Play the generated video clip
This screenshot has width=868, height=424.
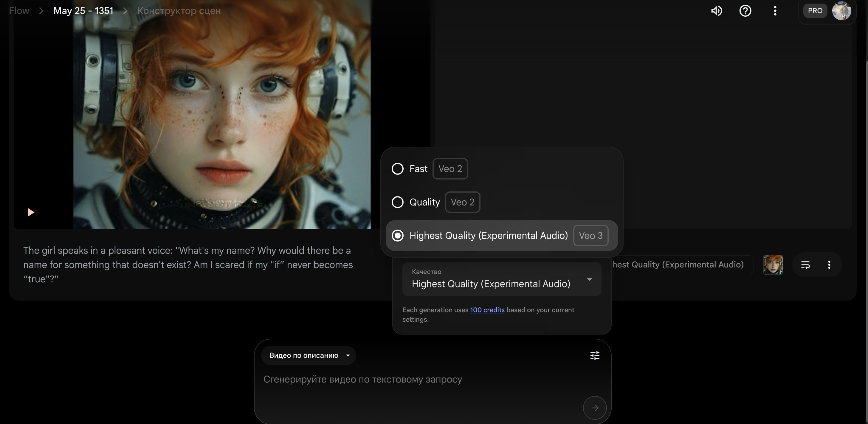click(x=31, y=212)
